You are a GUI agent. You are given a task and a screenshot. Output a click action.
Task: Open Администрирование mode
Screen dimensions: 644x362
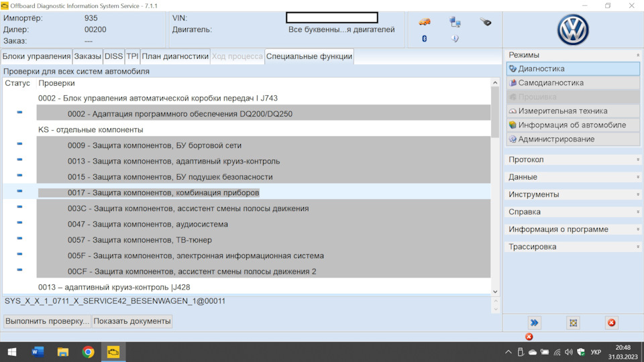pyautogui.click(x=573, y=139)
